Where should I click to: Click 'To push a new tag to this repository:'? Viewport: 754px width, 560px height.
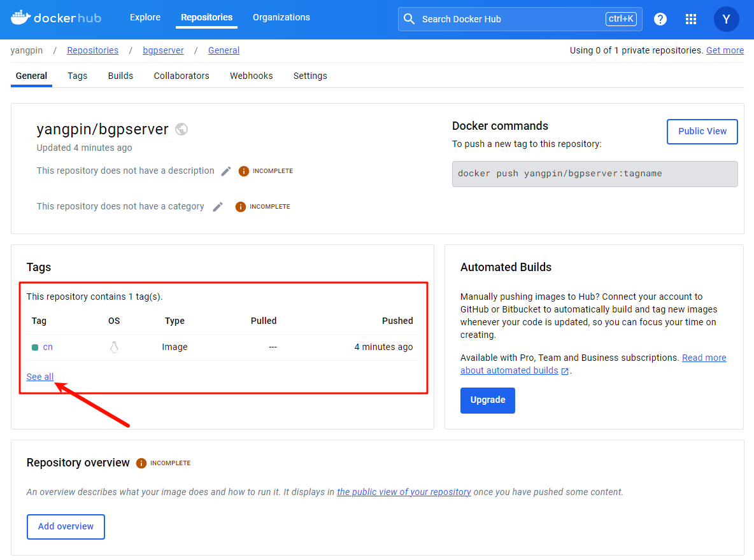527,144
